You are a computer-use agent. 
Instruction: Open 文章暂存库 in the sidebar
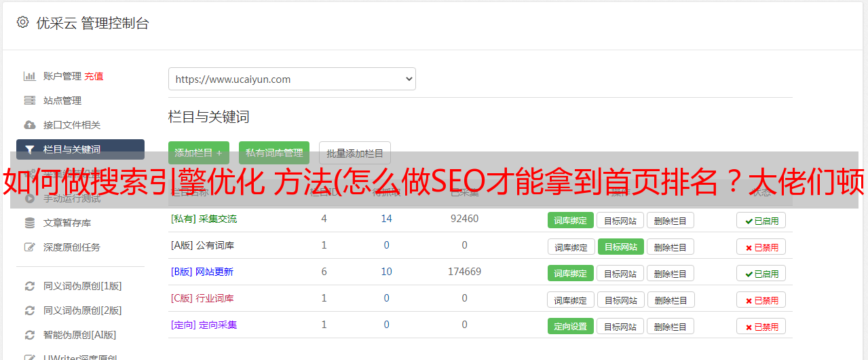[x=67, y=223]
